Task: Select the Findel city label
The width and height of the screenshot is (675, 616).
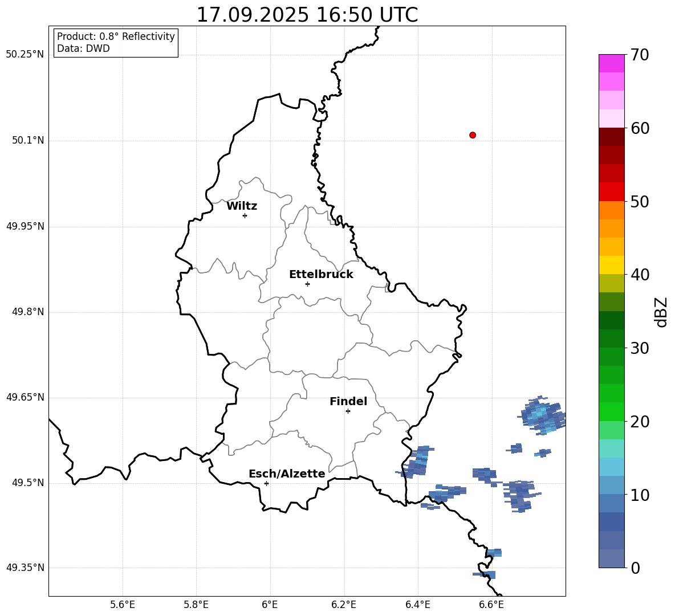Action: coord(348,401)
